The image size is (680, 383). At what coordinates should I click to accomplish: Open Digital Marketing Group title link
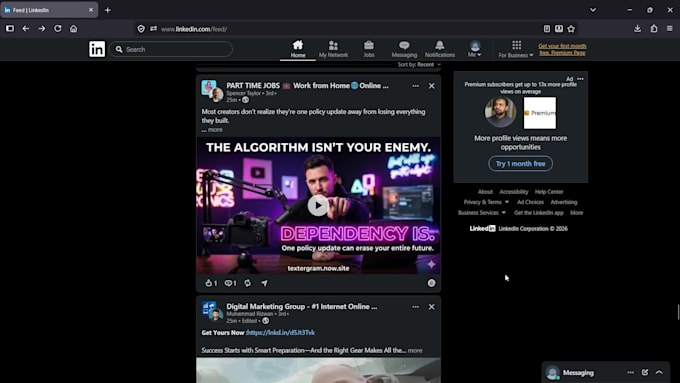click(301, 306)
